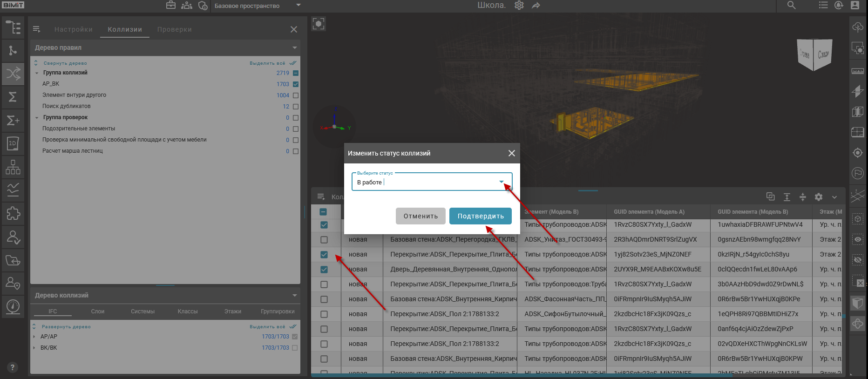Open the 2D drawings sidebar icon
The image size is (868, 379).
13,143
